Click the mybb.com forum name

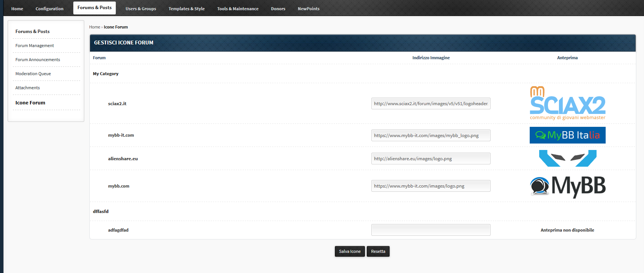[119, 186]
